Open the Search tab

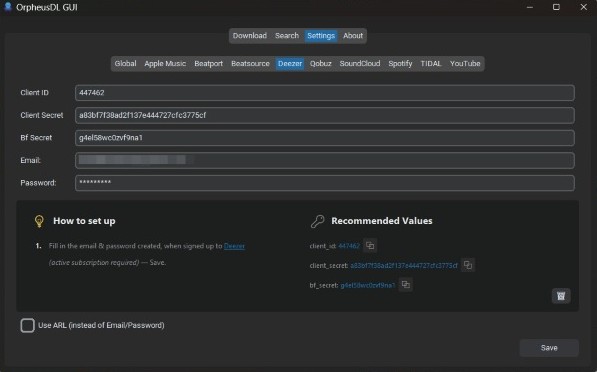[287, 36]
